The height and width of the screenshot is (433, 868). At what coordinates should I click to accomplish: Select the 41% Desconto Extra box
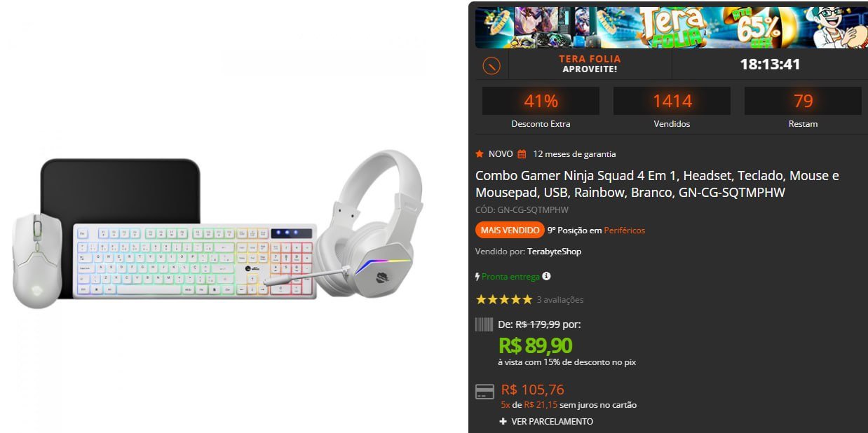coord(540,101)
